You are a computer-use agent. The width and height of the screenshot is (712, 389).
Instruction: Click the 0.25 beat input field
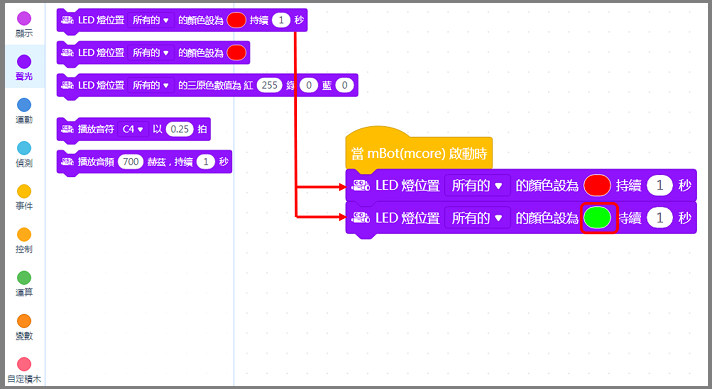click(x=180, y=129)
